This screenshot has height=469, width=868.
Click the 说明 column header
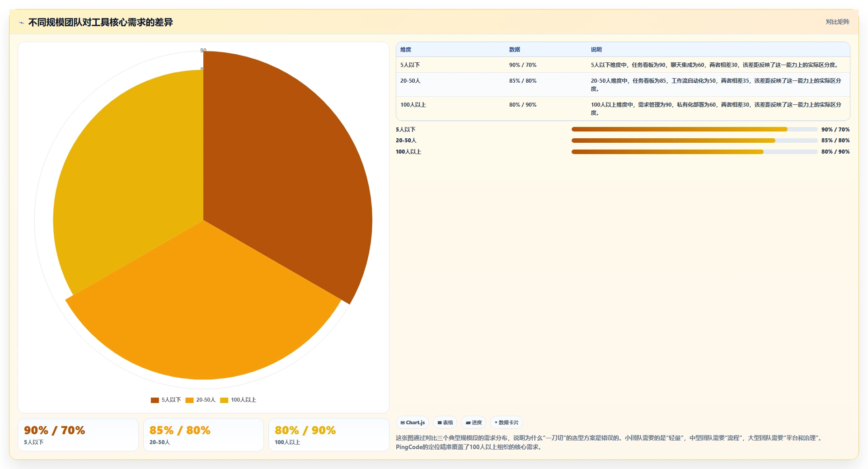(x=596, y=50)
